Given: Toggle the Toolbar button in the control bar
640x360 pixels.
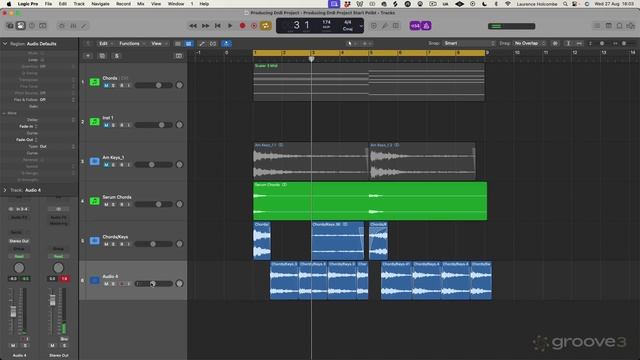Looking at the screenshot, I should click(x=43, y=26).
